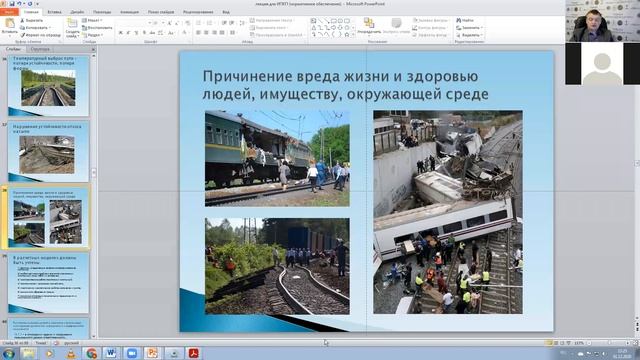This screenshot has height=360, width=640.
Task: Undo the last action
Action: click(19, 4)
